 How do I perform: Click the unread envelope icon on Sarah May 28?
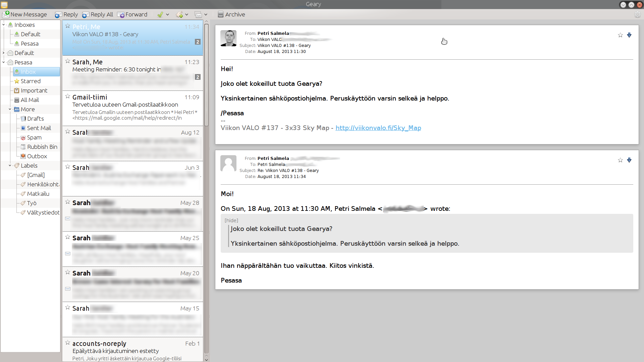tap(67, 219)
